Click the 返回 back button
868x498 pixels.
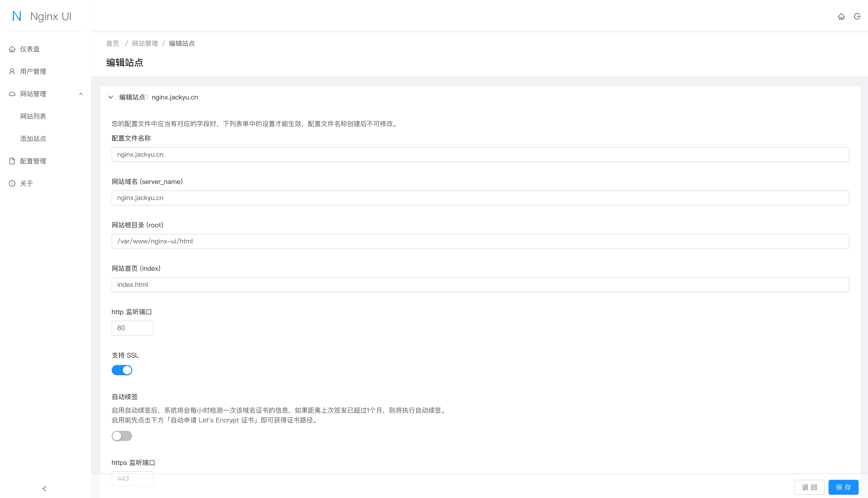(809, 487)
